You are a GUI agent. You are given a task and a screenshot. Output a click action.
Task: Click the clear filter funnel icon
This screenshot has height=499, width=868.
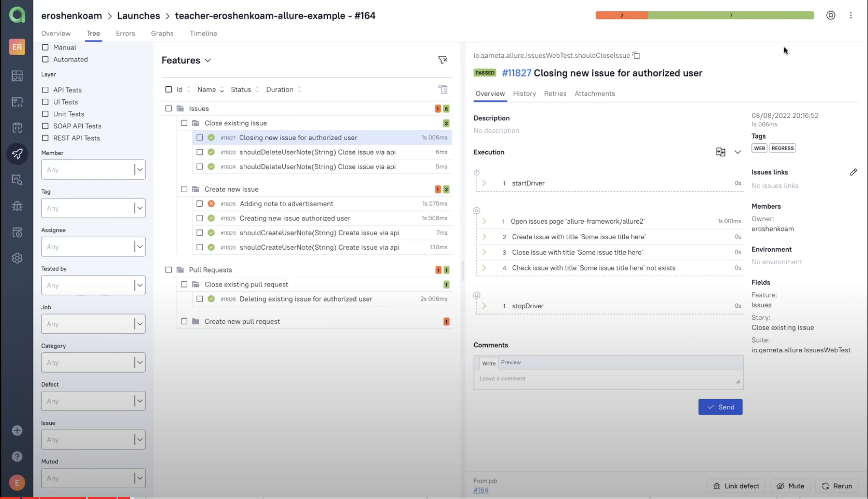[442, 60]
